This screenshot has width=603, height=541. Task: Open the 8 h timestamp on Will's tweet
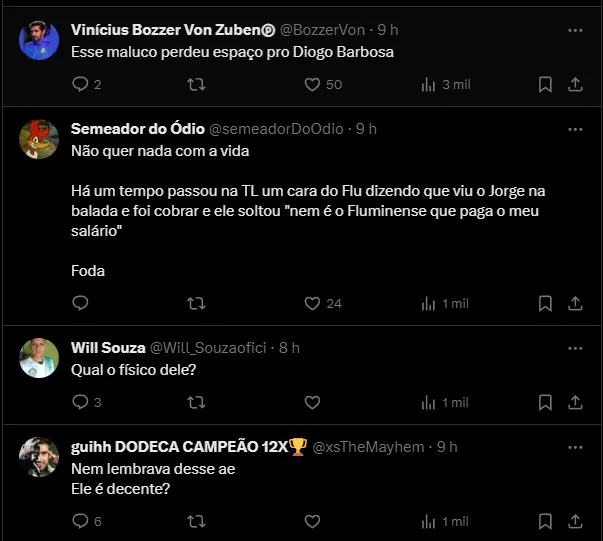tap(289, 348)
